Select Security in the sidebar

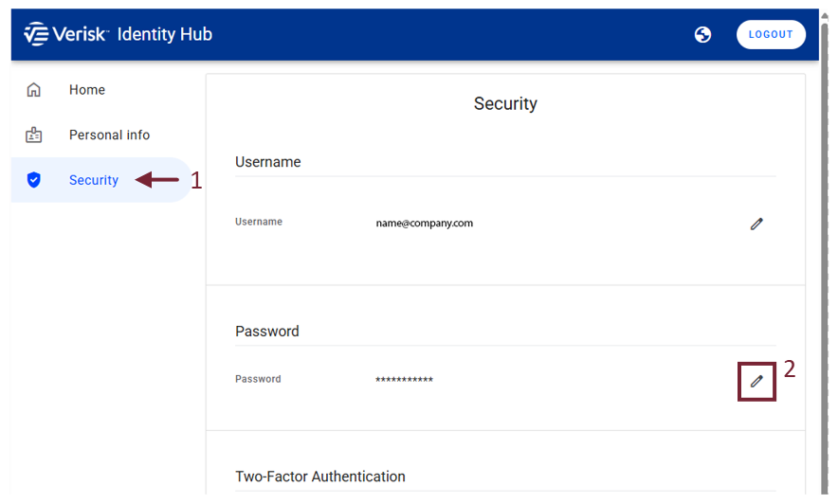tap(94, 180)
